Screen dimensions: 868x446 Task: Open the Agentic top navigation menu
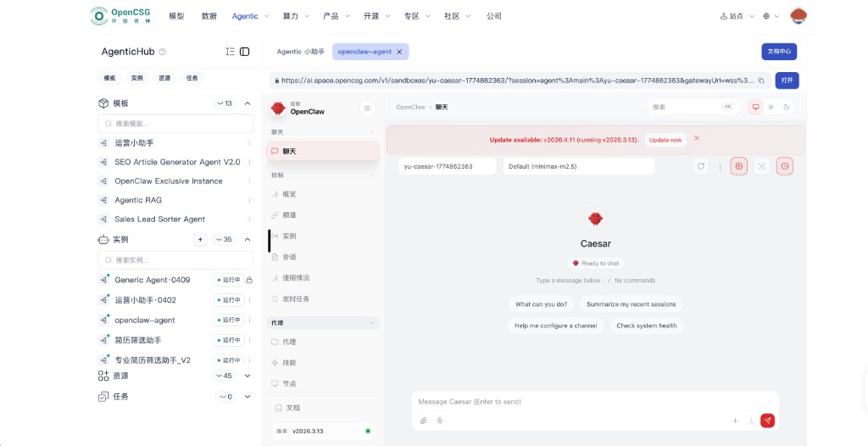click(x=250, y=16)
